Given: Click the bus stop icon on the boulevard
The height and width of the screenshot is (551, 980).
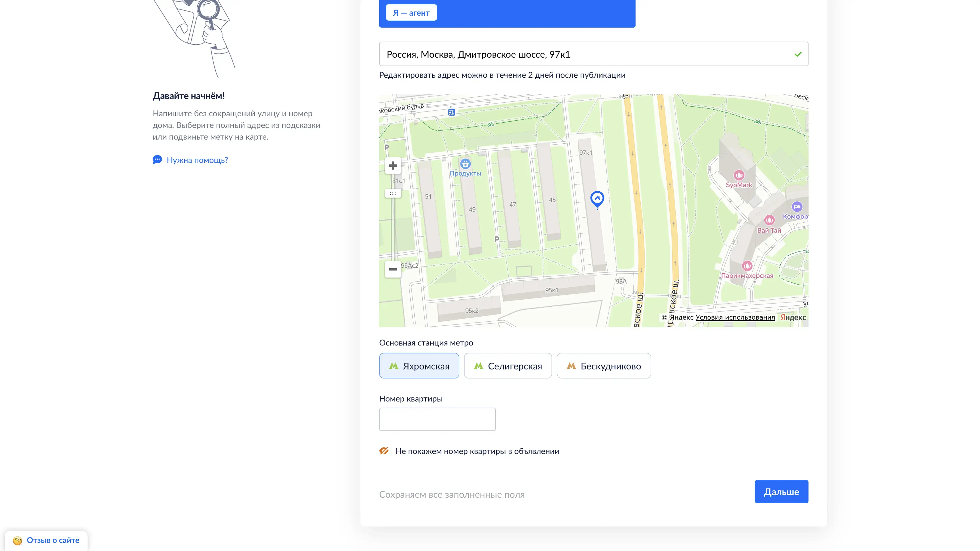Looking at the screenshot, I should click(451, 112).
